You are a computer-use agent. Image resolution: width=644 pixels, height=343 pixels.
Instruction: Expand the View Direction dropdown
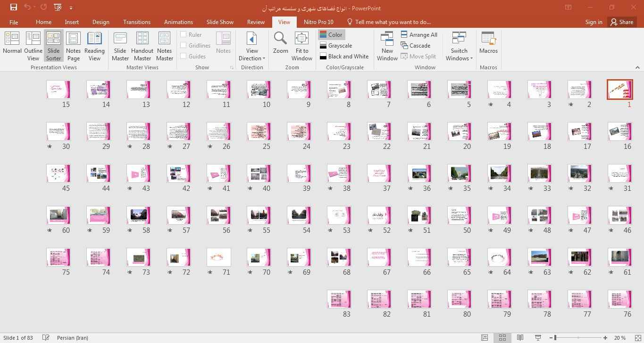click(252, 54)
